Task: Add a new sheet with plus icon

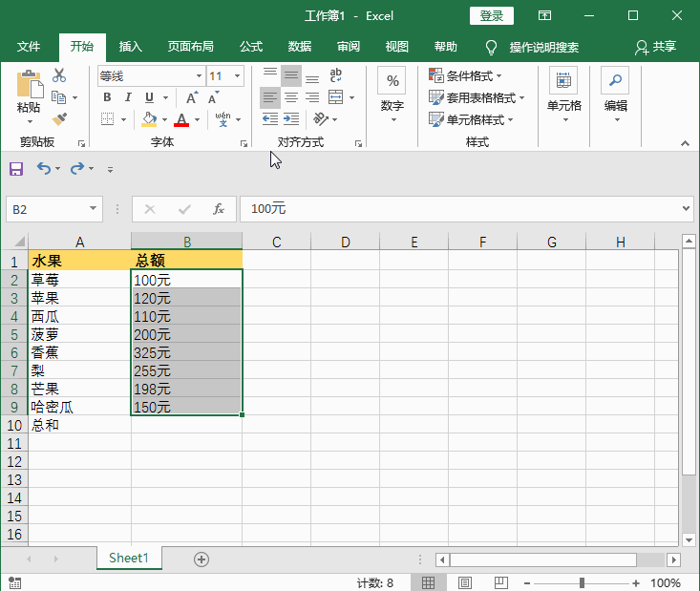Action: click(202, 559)
